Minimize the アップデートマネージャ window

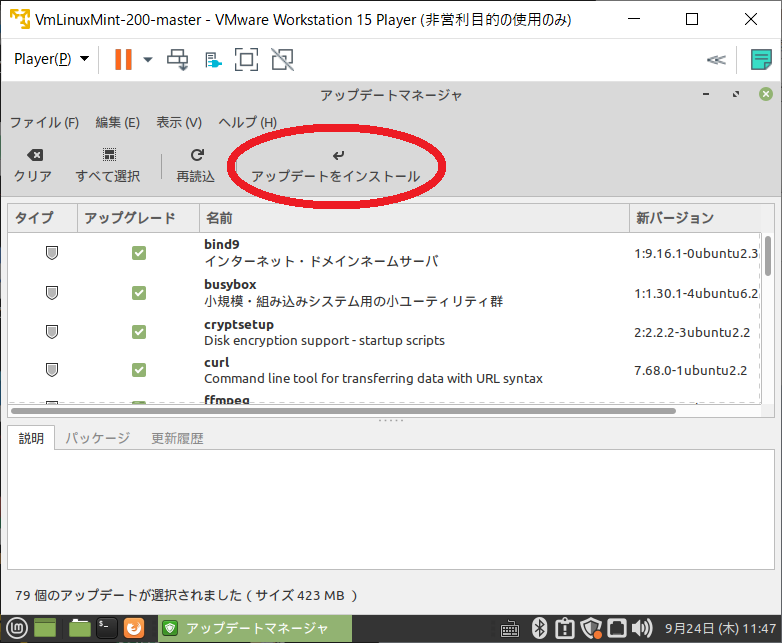click(706, 94)
